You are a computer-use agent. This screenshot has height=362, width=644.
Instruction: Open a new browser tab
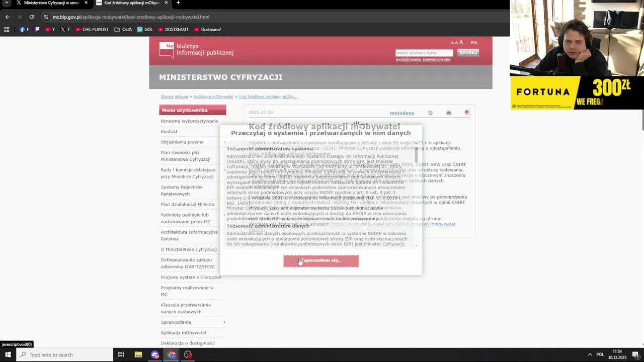coord(178,3)
